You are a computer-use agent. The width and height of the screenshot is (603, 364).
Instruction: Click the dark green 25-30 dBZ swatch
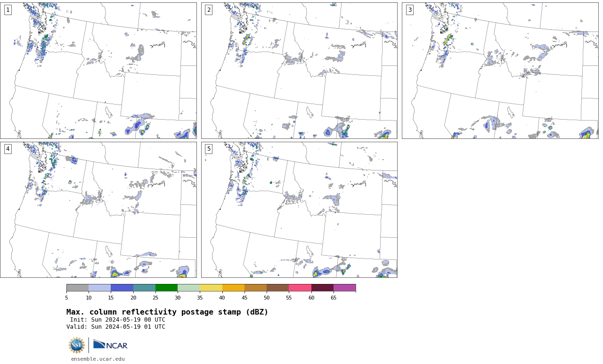(166, 288)
